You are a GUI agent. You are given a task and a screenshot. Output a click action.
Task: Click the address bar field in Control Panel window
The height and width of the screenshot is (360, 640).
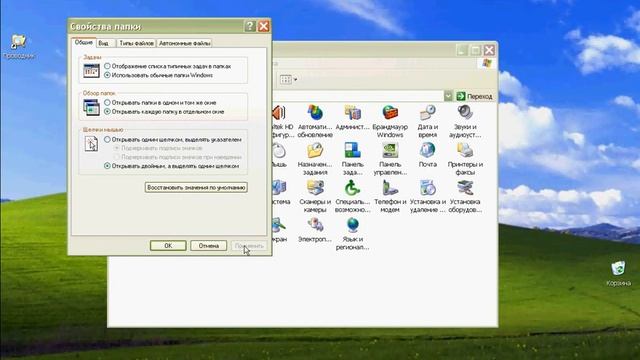[x=358, y=96]
